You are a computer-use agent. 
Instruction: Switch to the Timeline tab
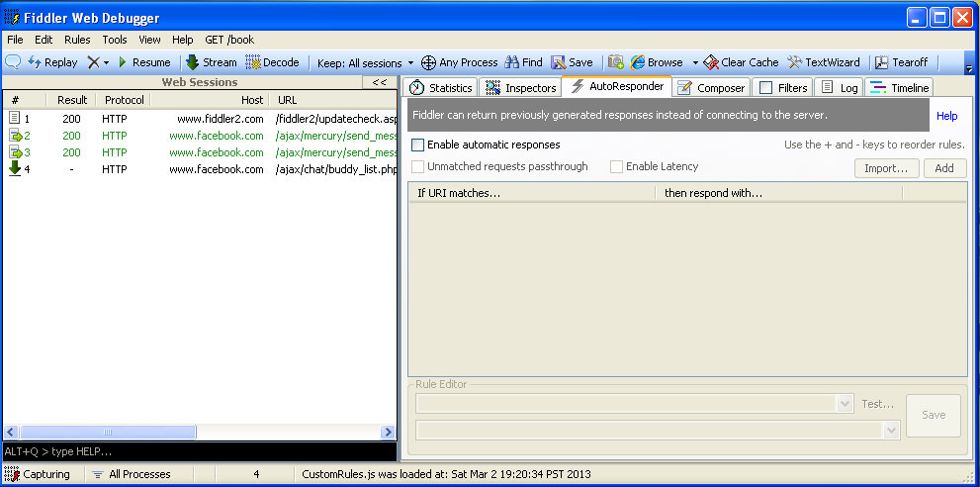pos(899,88)
